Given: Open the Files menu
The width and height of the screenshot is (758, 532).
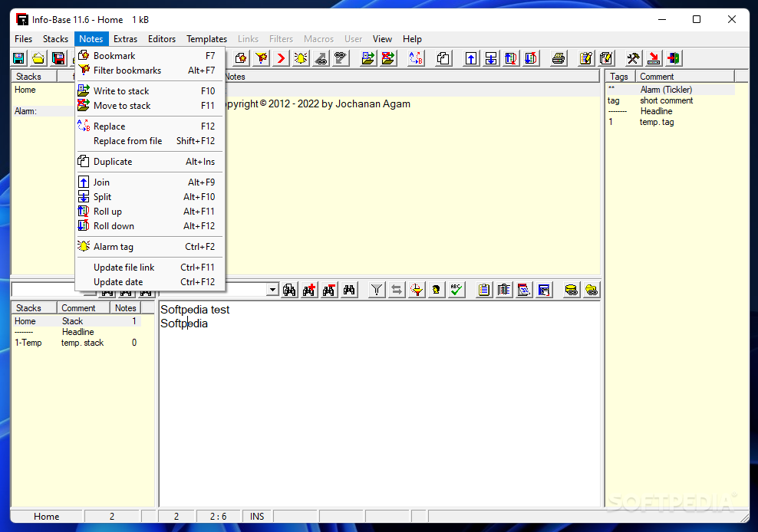Looking at the screenshot, I should 23,39.
